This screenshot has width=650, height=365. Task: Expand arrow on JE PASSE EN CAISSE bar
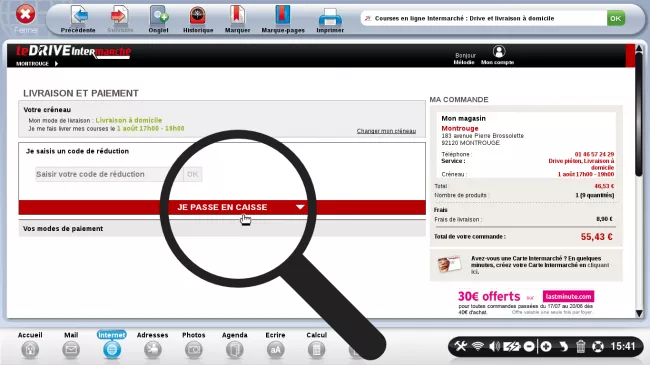(300, 207)
